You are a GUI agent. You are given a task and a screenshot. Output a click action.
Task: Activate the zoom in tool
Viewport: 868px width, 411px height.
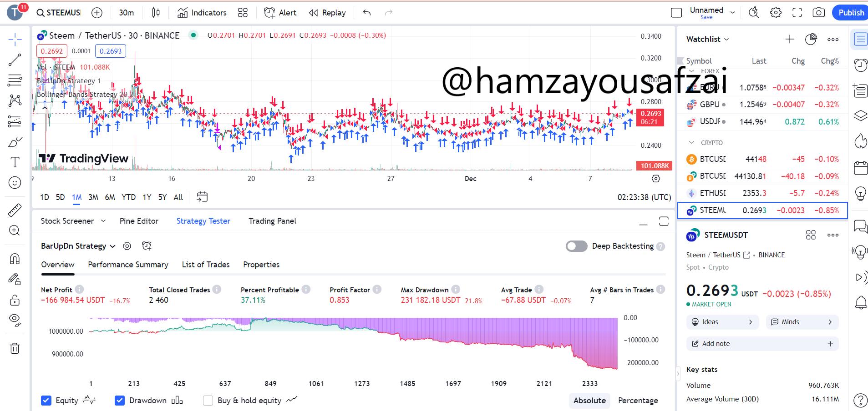point(15,230)
